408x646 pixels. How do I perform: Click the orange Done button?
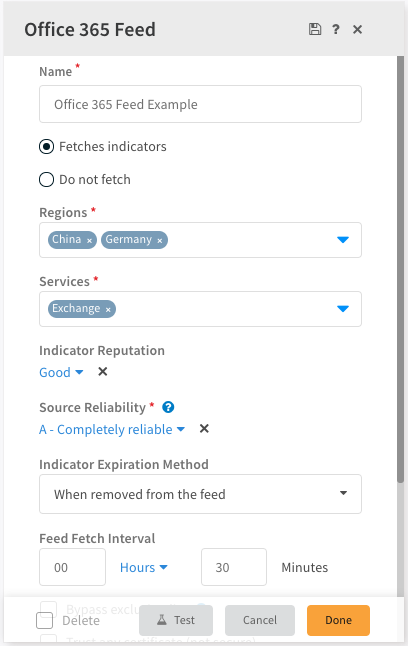pos(338,620)
